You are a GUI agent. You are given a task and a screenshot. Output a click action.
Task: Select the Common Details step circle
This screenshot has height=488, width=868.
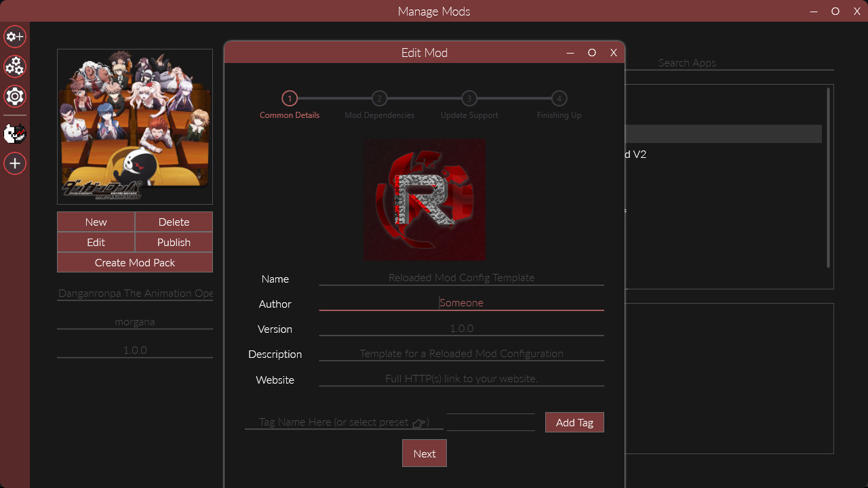point(289,98)
